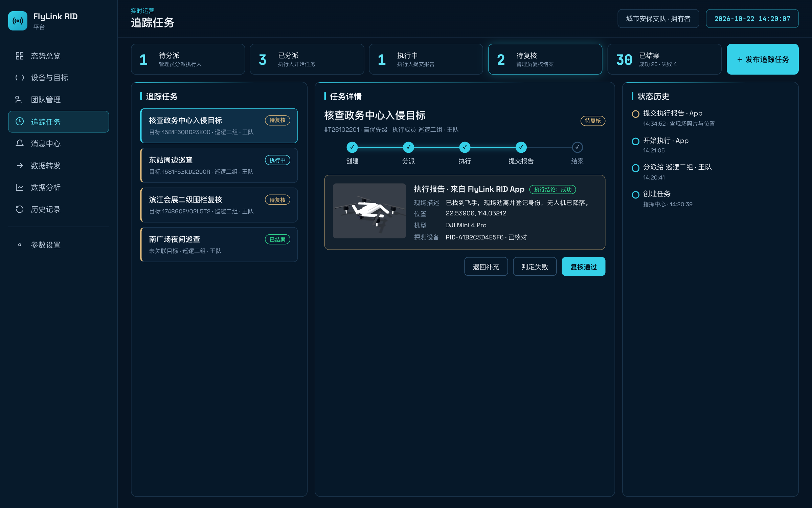Click history entry 创建任务
The height and width of the screenshot is (508, 812).
(710, 199)
